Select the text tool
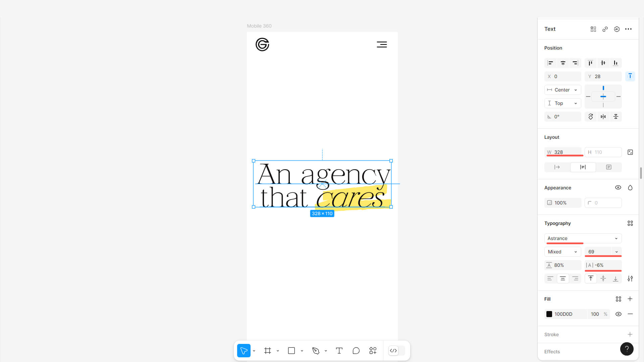 pyautogui.click(x=339, y=350)
